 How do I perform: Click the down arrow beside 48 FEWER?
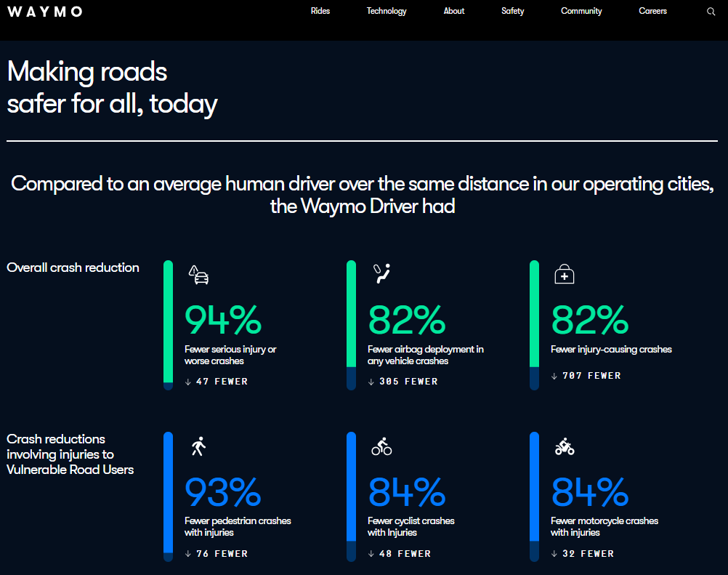tap(371, 554)
